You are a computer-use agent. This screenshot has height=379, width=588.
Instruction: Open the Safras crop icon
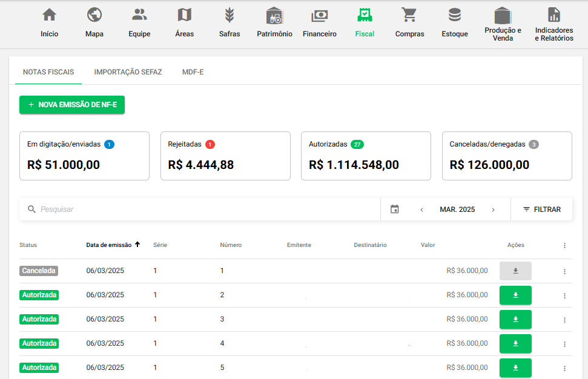[x=230, y=15]
